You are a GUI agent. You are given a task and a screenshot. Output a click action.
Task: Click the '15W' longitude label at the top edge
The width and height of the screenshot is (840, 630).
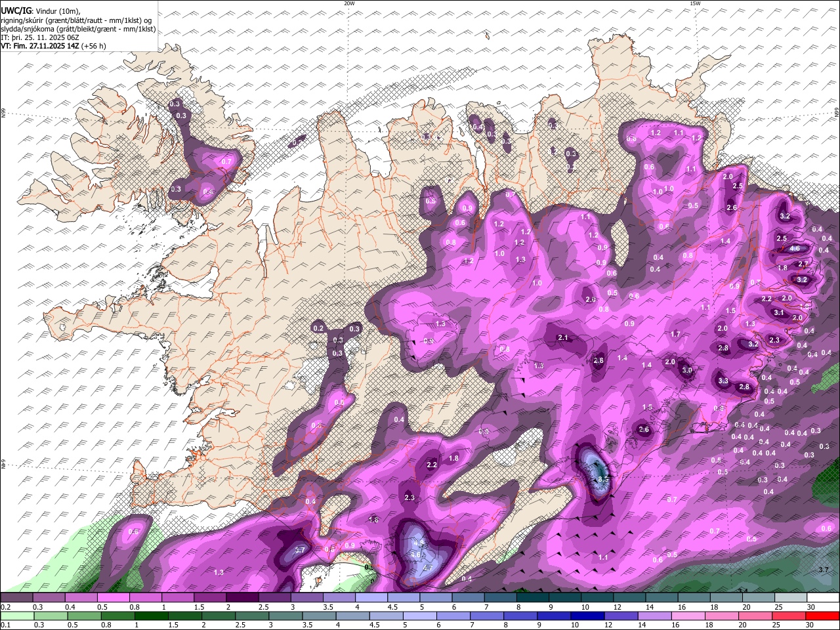point(695,3)
